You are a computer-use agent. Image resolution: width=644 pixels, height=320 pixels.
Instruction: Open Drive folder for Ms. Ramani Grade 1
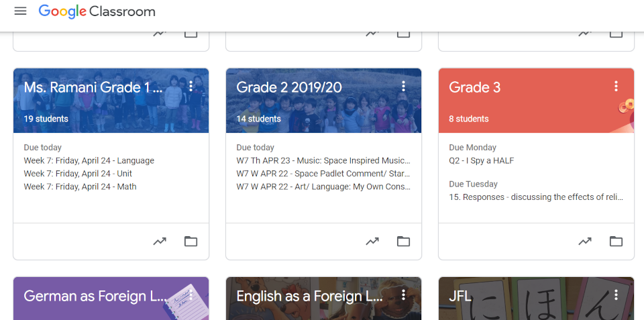[x=191, y=241]
